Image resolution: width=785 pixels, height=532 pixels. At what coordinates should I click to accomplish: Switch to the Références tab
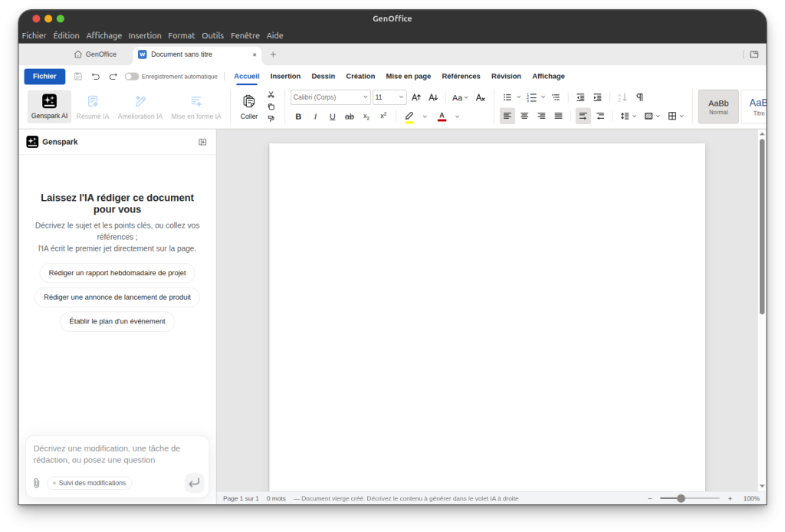point(461,77)
